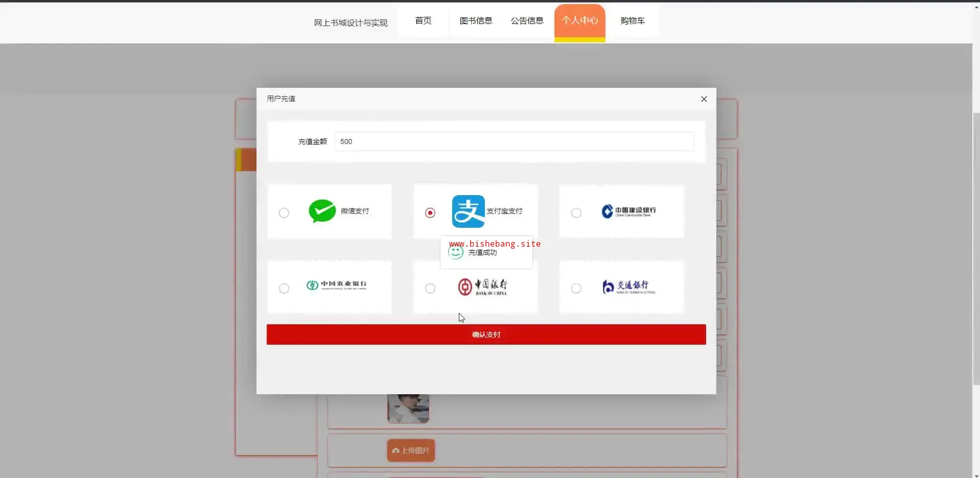980x478 pixels.
Task: Close the 用户充值 dialog
Action: [x=704, y=99]
